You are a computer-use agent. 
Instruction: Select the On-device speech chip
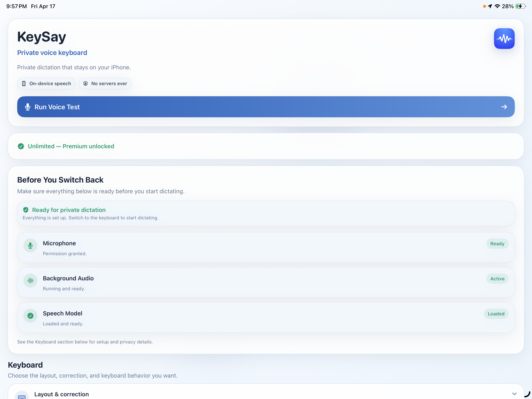click(x=46, y=84)
